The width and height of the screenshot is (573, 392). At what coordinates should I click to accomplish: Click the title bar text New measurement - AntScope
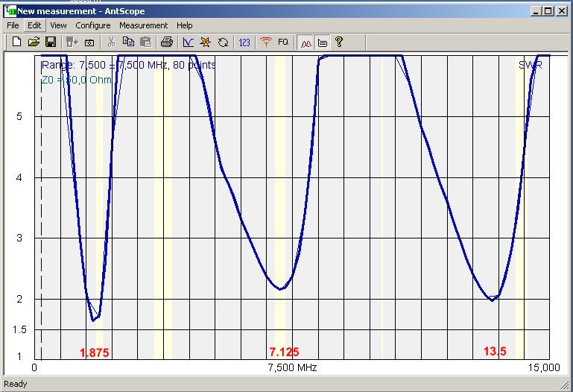[80, 11]
